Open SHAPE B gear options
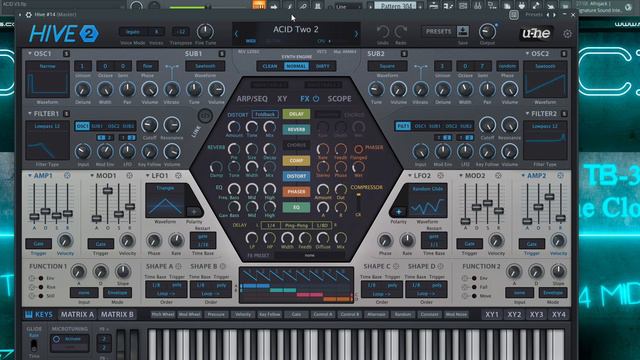This screenshot has width=640, height=360. point(223,266)
